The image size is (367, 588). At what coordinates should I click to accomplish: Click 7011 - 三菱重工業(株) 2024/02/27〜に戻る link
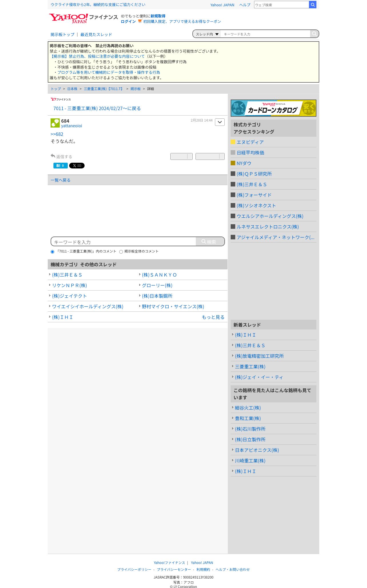pos(97,108)
